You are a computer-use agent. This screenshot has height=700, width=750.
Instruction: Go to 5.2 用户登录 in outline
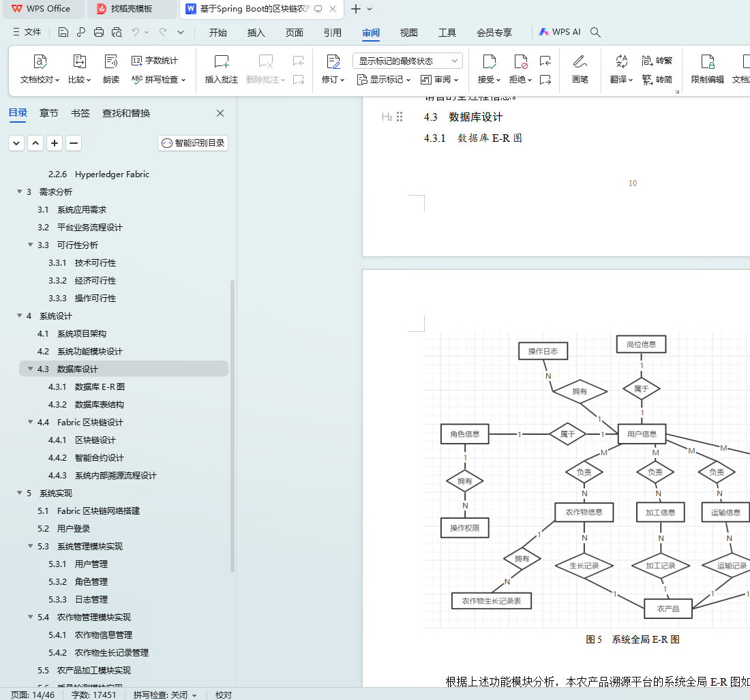[64, 528]
